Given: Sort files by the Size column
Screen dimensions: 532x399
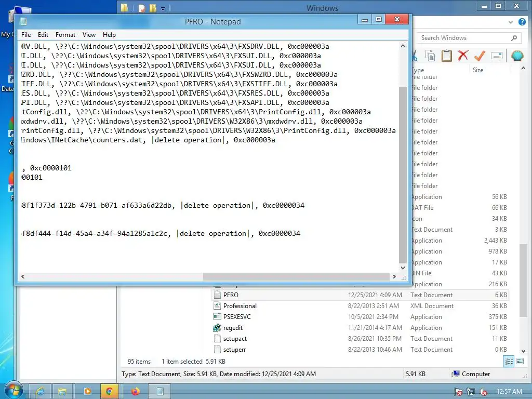Looking at the screenshot, I should click(478, 70).
